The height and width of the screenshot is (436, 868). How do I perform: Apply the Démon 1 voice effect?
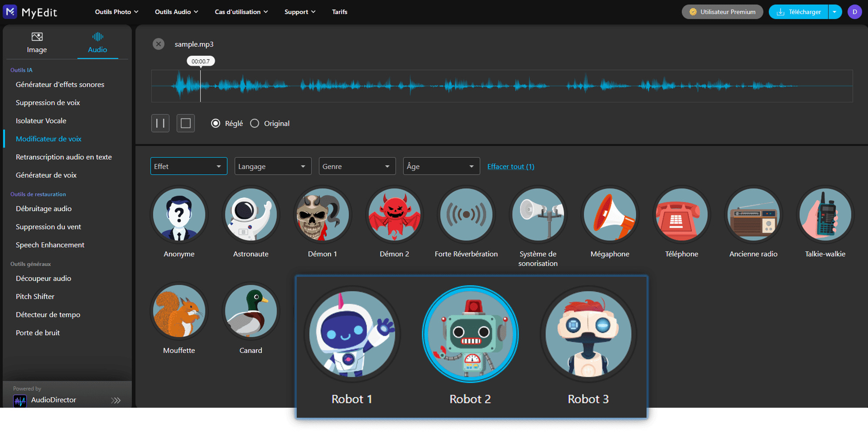(x=322, y=215)
